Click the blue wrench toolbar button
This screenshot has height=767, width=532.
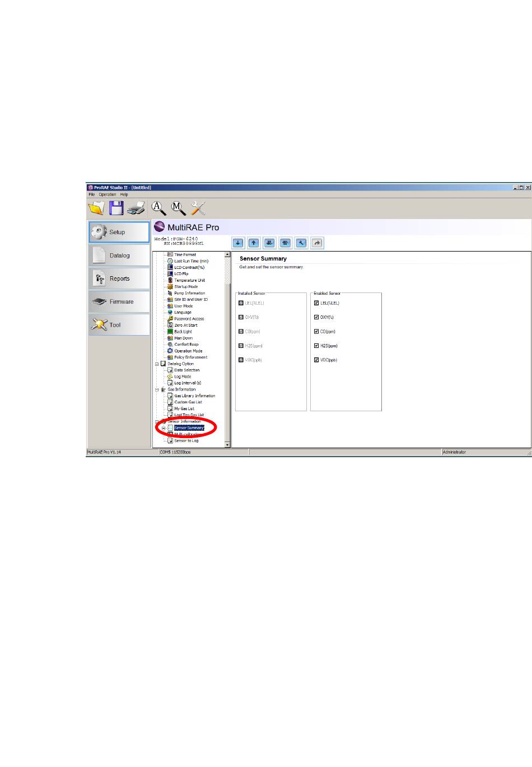pyautogui.click(x=301, y=243)
